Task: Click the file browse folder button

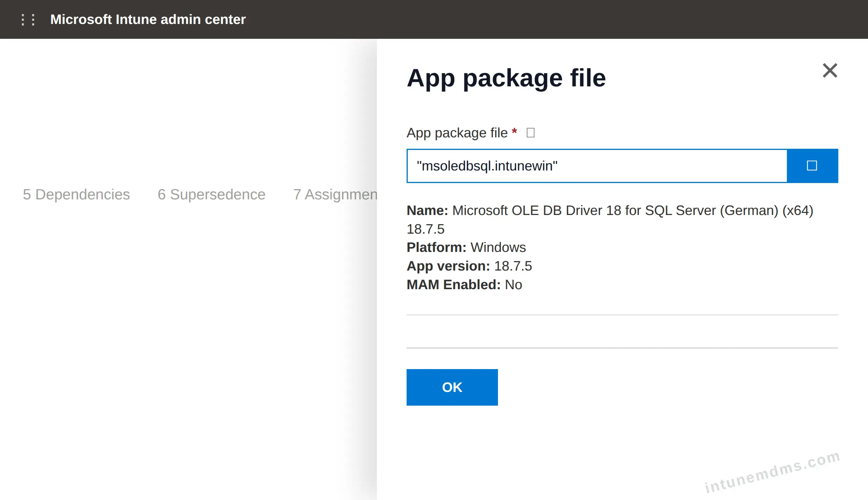Action: tap(812, 166)
